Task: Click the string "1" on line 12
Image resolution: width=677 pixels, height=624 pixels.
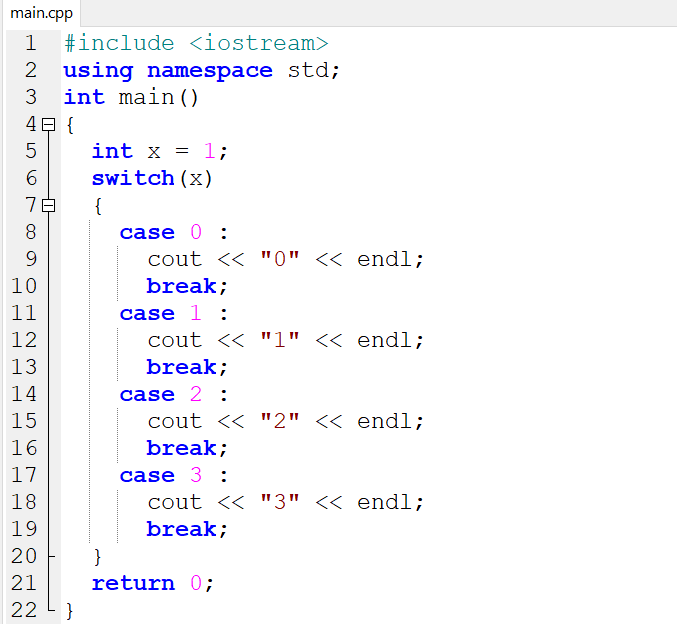Action: coord(280,340)
